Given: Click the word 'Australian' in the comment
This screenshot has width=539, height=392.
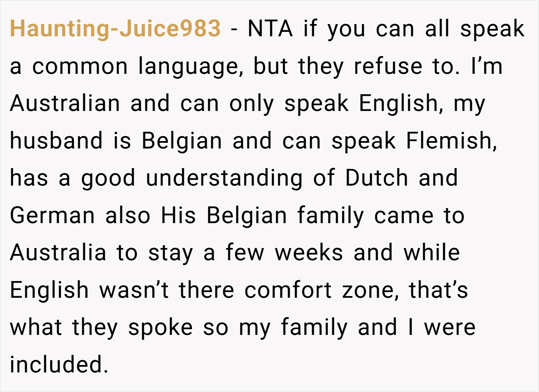Looking at the screenshot, I should click(65, 103).
